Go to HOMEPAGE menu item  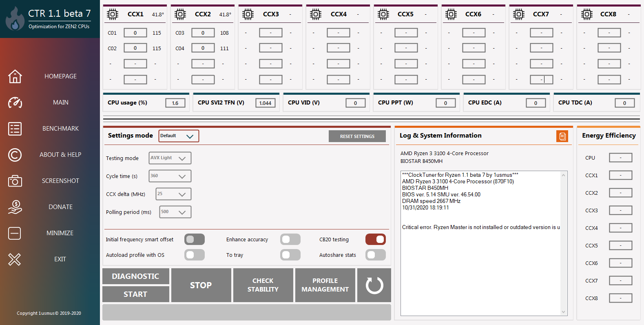60,76
